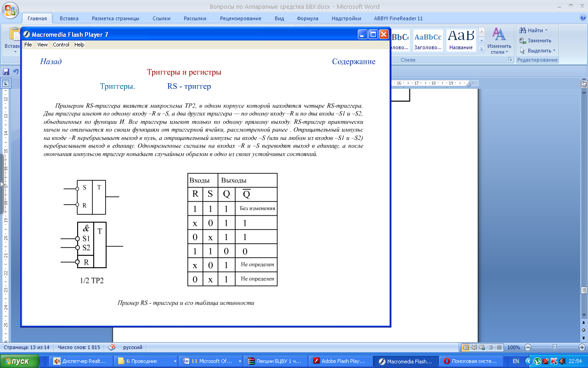This screenshot has width=588, height=368.
Task: Click the RS - триггер link
Action: tap(189, 86)
